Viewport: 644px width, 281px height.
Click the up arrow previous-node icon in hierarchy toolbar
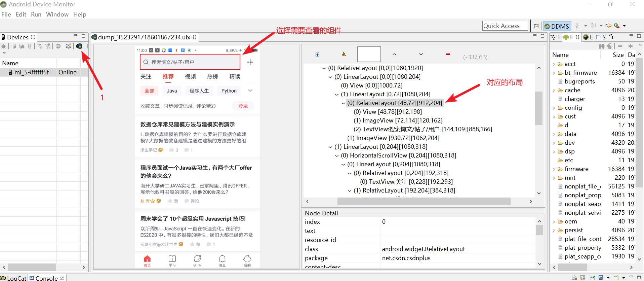coord(394,54)
